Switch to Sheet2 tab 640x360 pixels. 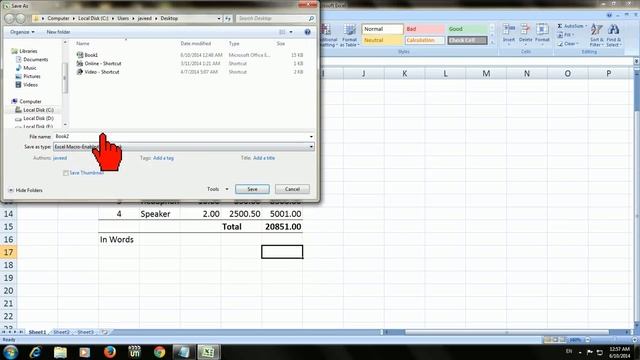pos(61,332)
